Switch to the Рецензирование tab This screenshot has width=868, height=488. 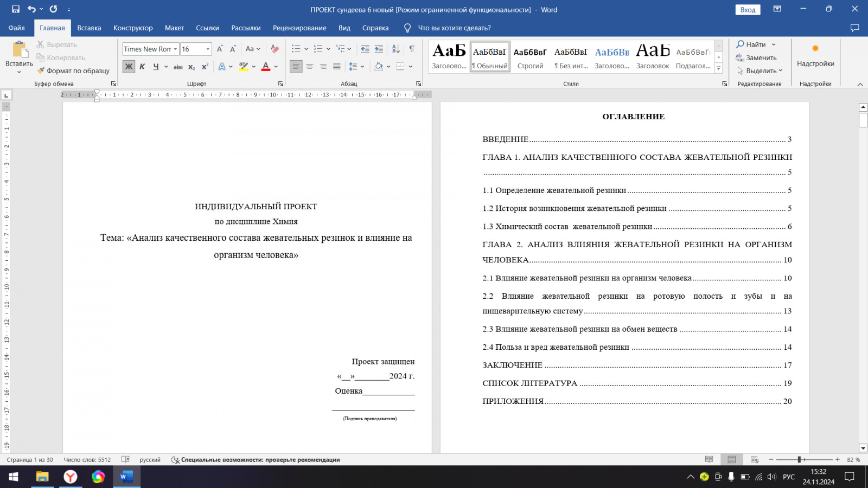(x=299, y=28)
